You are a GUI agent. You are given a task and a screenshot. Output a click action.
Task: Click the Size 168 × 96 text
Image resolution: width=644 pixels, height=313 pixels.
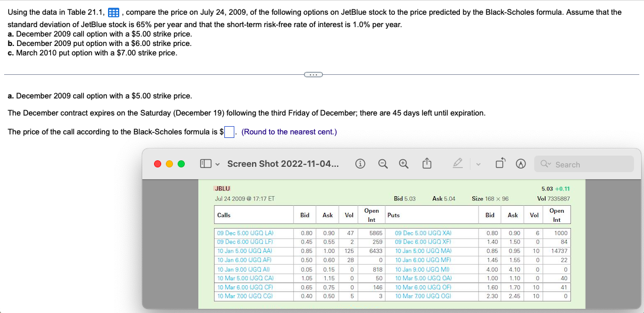pyautogui.click(x=491, y=199)
